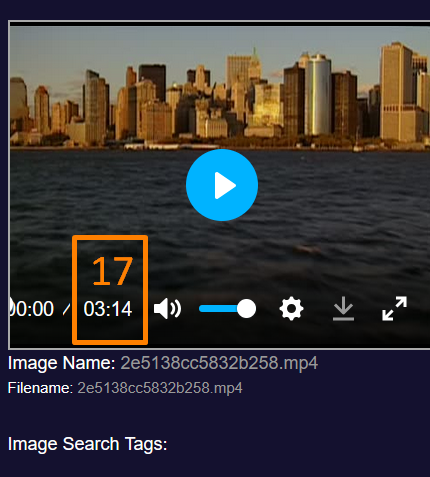Open the player settings gear

tap(291, 309)
